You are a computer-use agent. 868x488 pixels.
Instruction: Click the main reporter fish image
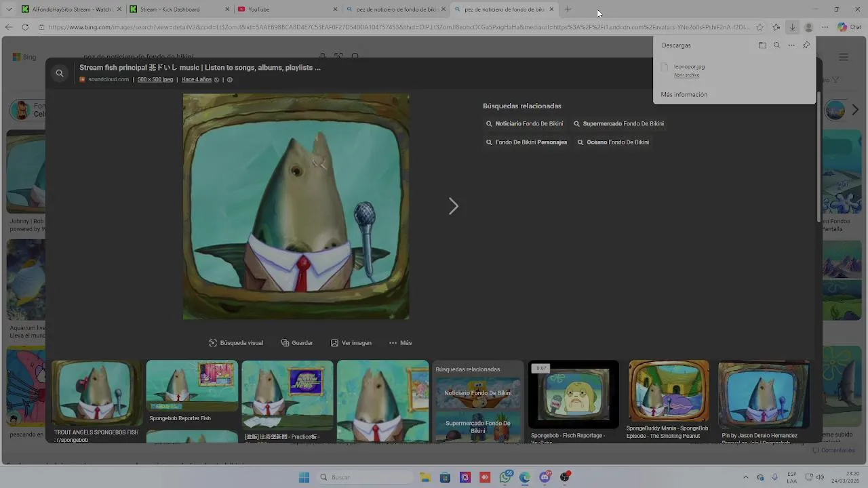pos(296,206)
